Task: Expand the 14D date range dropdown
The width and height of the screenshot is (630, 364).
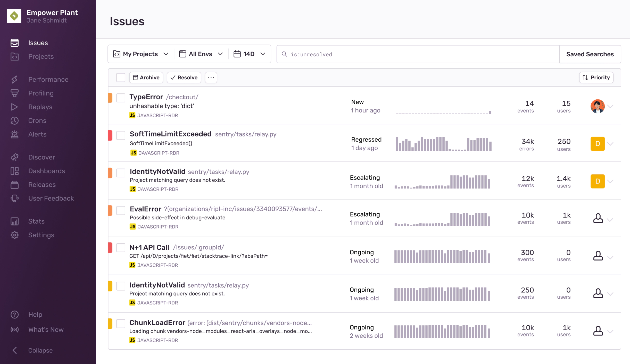Action: pyautogui.click(x=249, y=54)
